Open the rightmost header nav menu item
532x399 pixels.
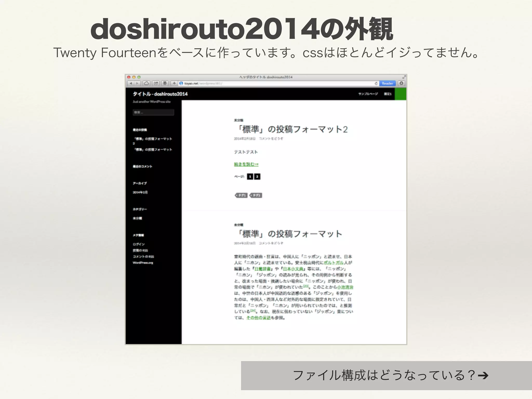coord(388,94)
